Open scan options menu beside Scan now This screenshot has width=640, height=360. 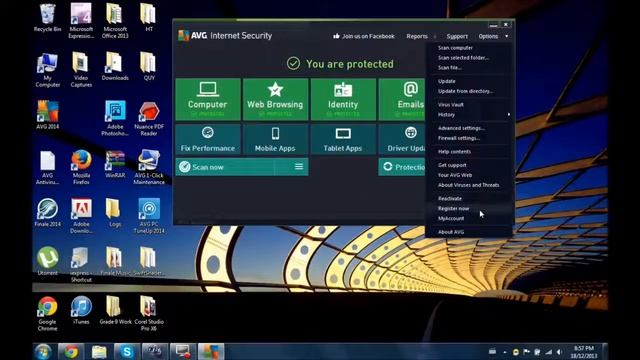click(299, 167)
